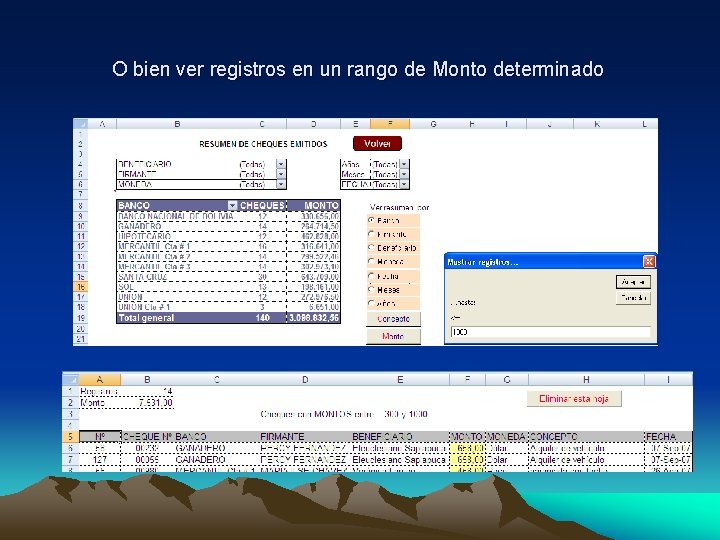Click the yellow MONTO cell in row 7

click(x=467, y=460)
